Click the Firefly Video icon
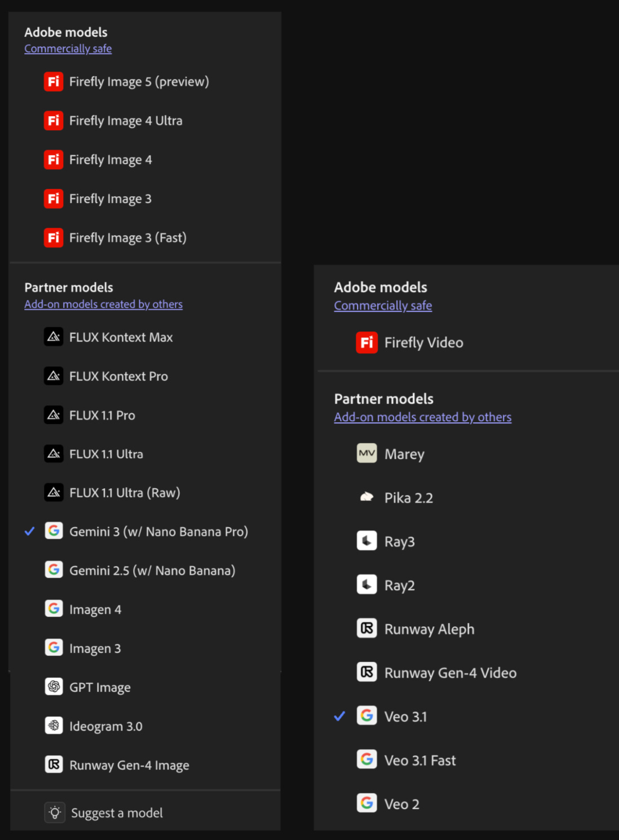Viewport: 619px width, 840px height. pos(367,342)
